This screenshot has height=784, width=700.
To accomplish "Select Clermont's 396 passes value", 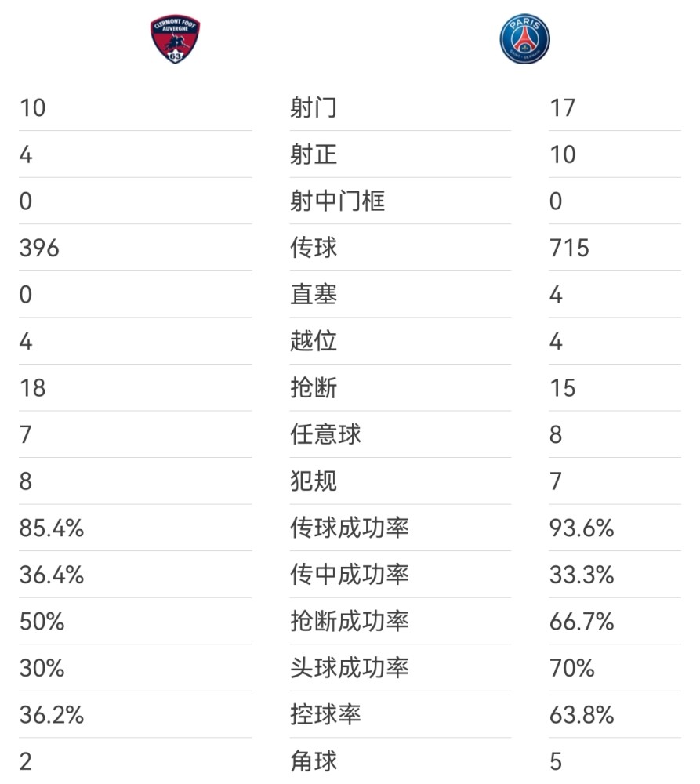I will [x=39, y=248].
